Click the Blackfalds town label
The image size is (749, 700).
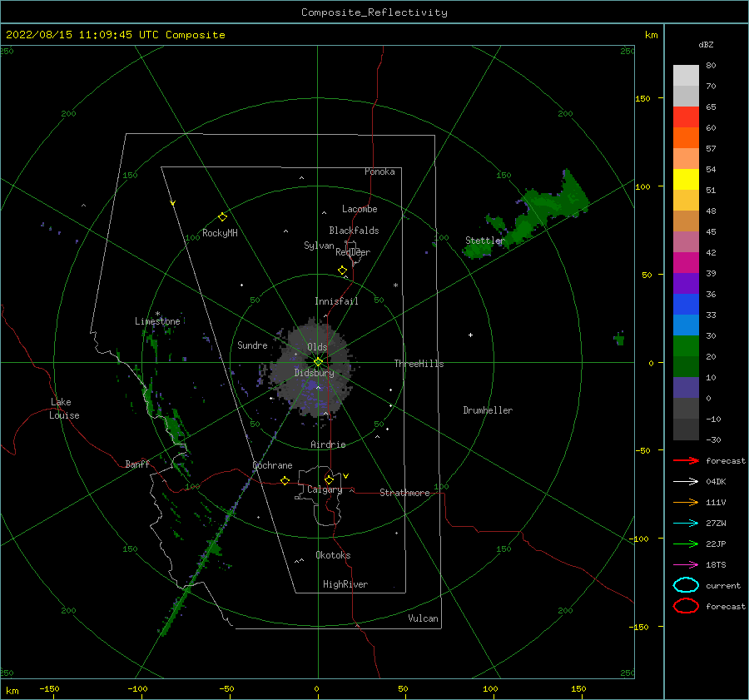(354, 231)
